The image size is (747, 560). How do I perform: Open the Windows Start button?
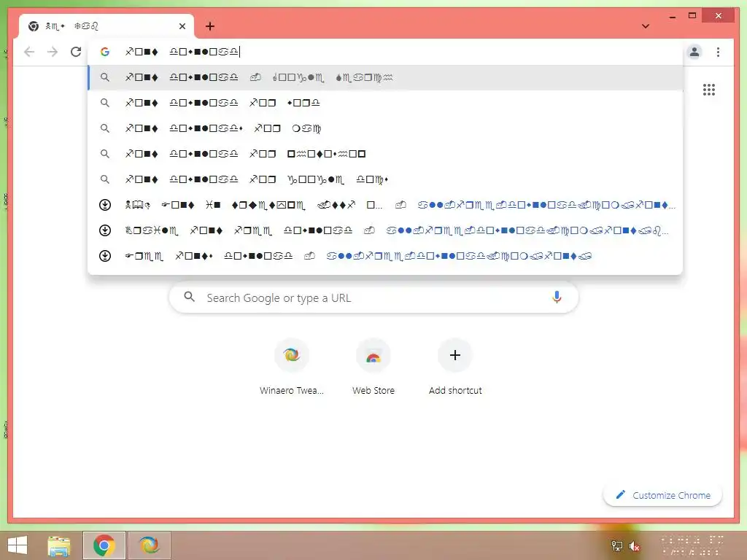tap(18, 545)
